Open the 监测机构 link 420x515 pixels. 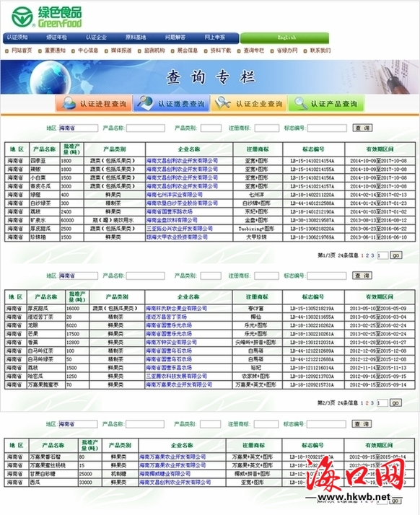[154, 50]
